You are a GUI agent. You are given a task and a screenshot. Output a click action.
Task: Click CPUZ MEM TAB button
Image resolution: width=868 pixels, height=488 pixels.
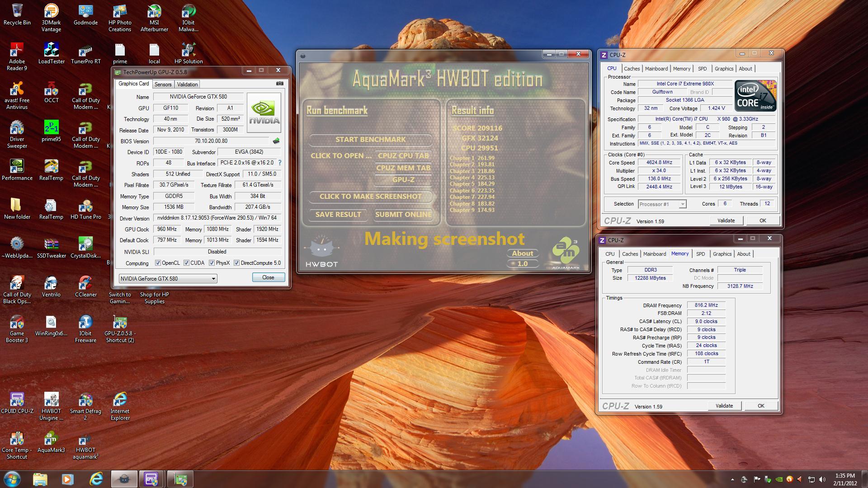pos(403,168)
